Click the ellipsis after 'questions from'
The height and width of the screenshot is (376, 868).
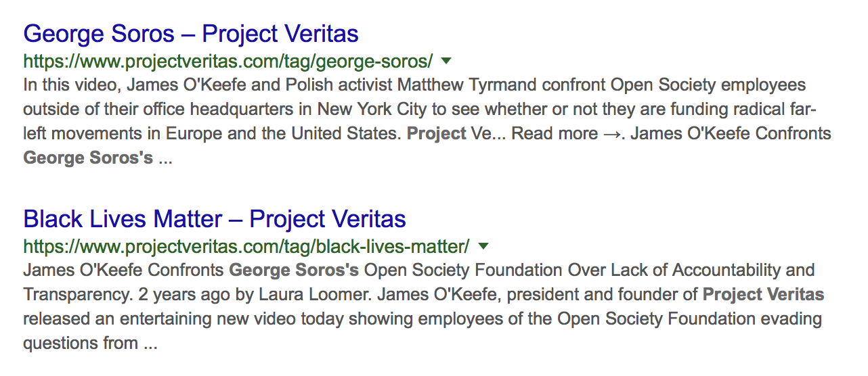point(150,344)
